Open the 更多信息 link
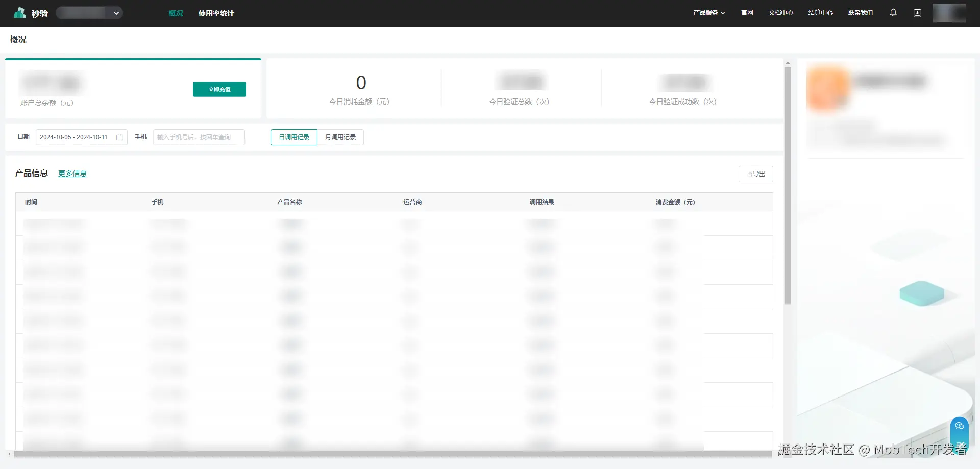 (72, 174)
